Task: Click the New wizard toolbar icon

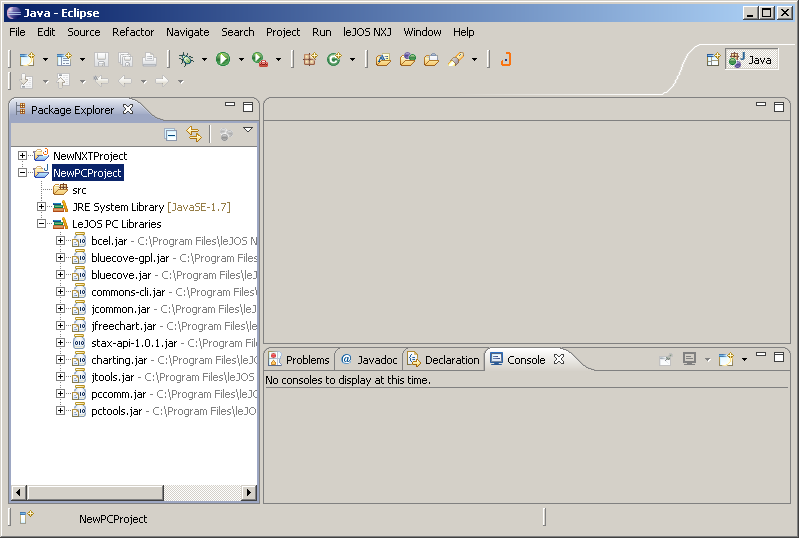Action: point(27,60)
